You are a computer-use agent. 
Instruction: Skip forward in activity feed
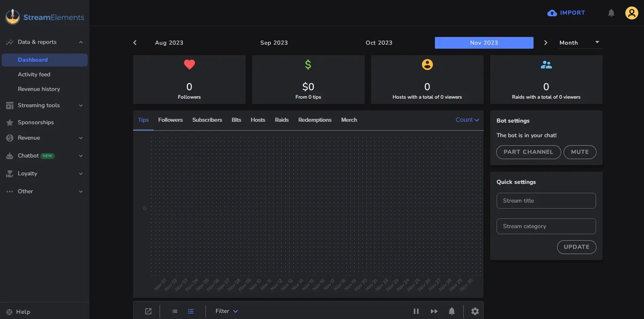[434, 311]
